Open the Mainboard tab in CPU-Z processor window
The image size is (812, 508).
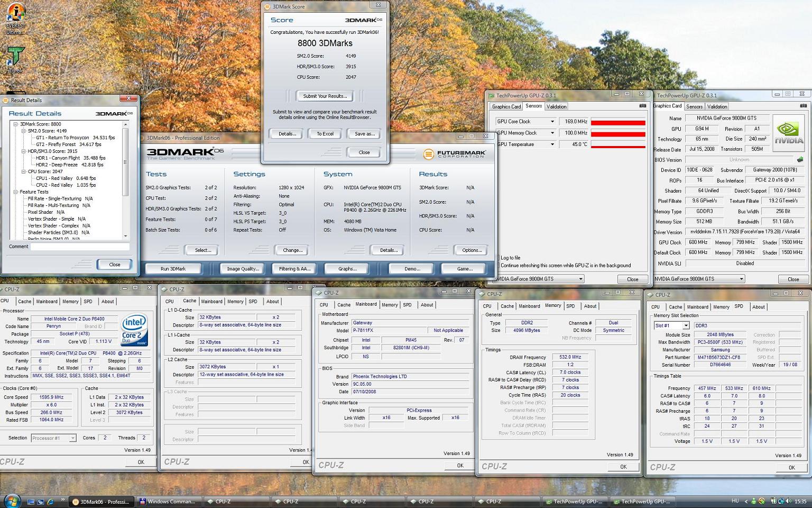(47, 301)
